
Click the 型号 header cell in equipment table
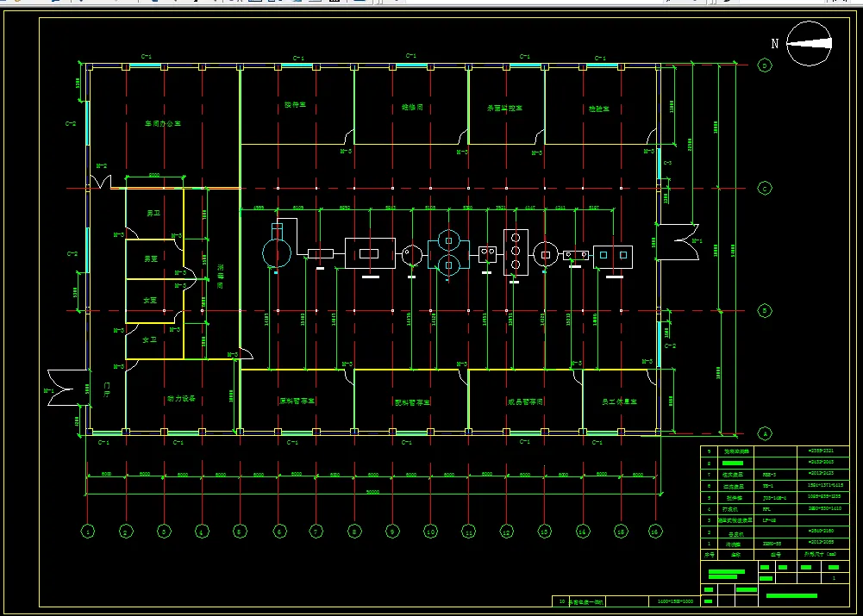click(x=775, y=555)
